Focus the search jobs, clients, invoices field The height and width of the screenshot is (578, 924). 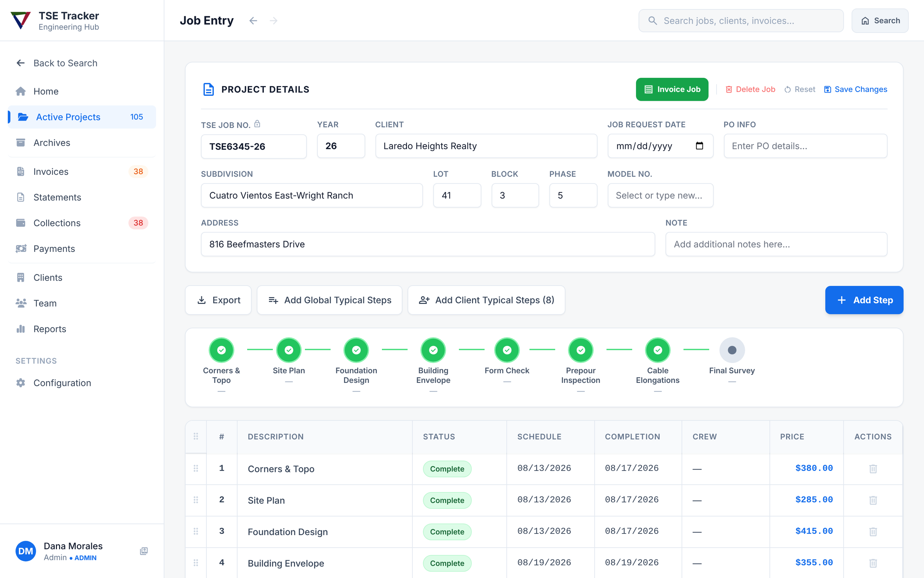pyautogui.click(x=741, y=21)
